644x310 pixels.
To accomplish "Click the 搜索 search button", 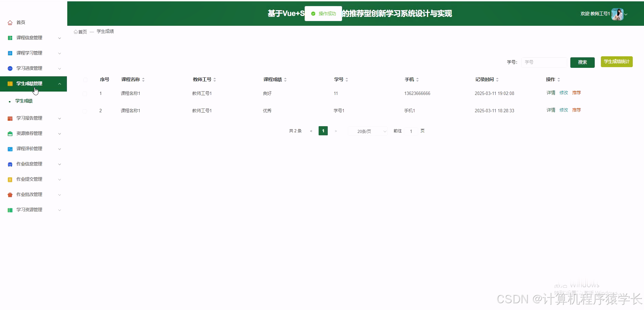I will tap(582, 62).
